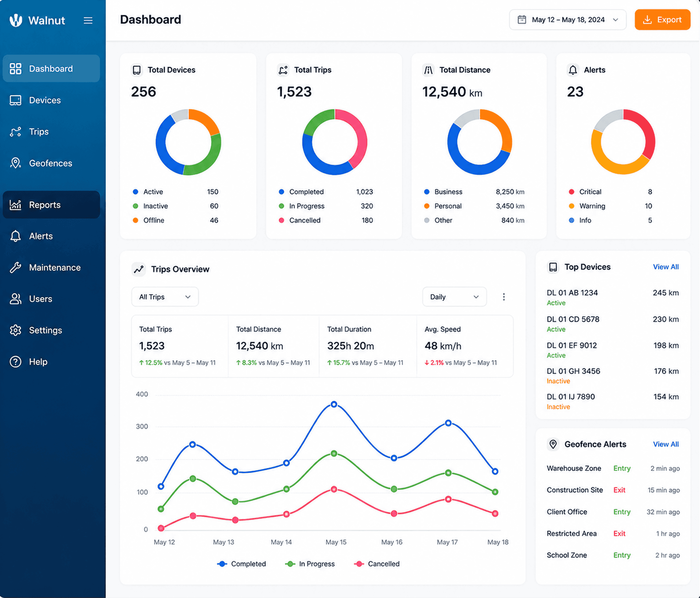
Task: Click the orange Export button
Action: pos(662,20)
